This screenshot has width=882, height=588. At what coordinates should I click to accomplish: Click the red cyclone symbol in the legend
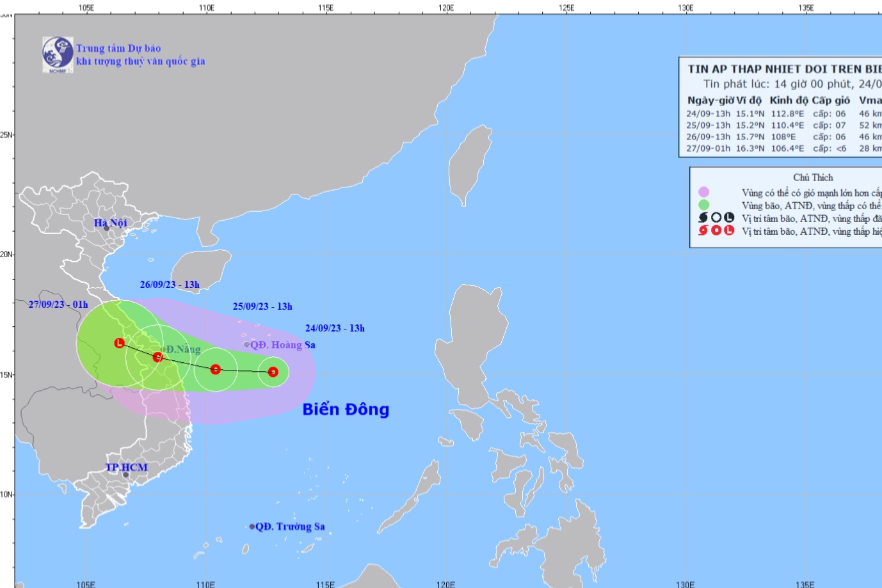(x=703, y=230)
